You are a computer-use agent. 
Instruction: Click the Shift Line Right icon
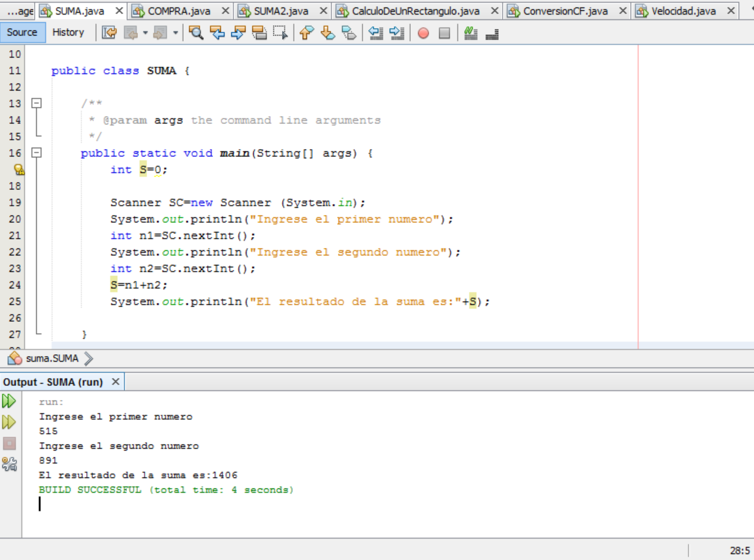(x=397, y=33)
